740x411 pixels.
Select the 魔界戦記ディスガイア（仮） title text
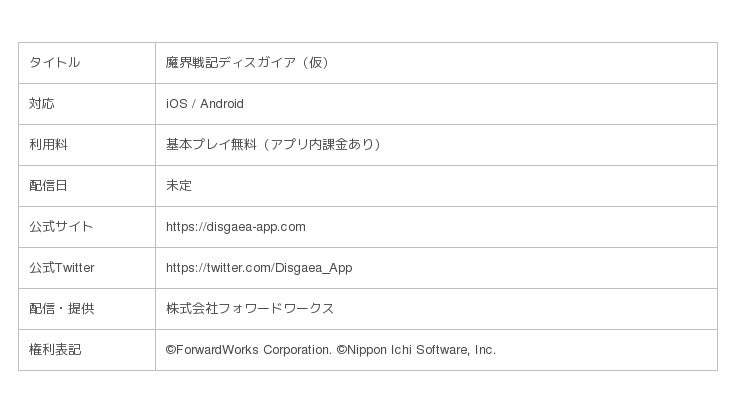pyautogui.click(x=248, y=63)
